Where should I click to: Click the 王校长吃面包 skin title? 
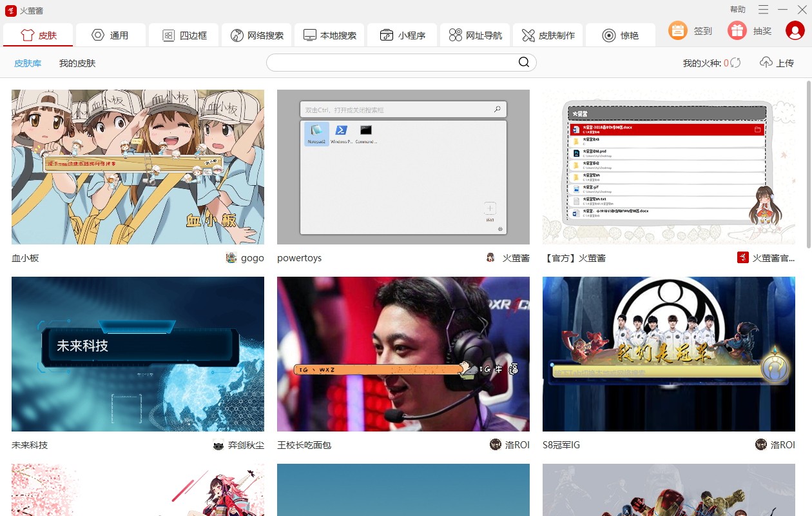tap(304, 445)
